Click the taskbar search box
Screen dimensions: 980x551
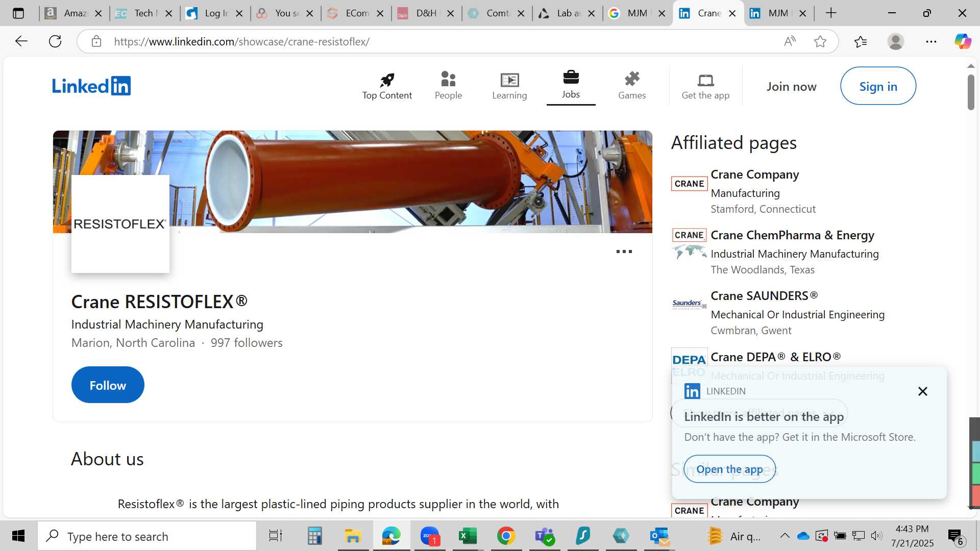147,536
